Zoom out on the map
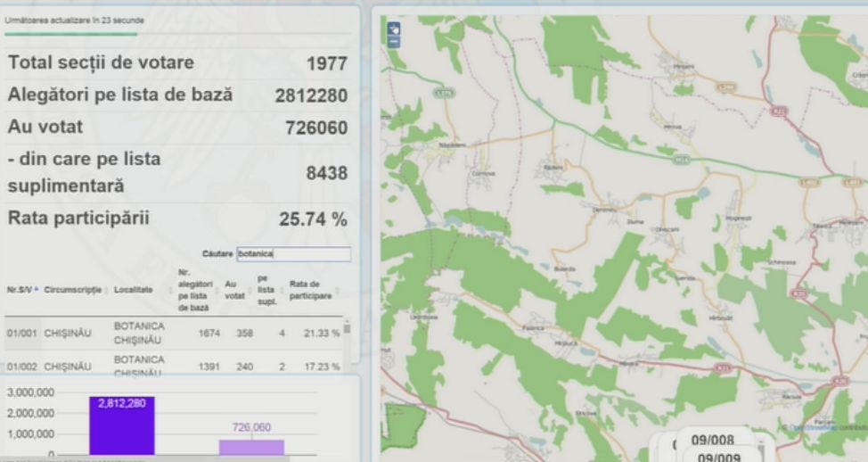Image resolution: width=868 pixels, height=462 pixels. click(394, 42)
